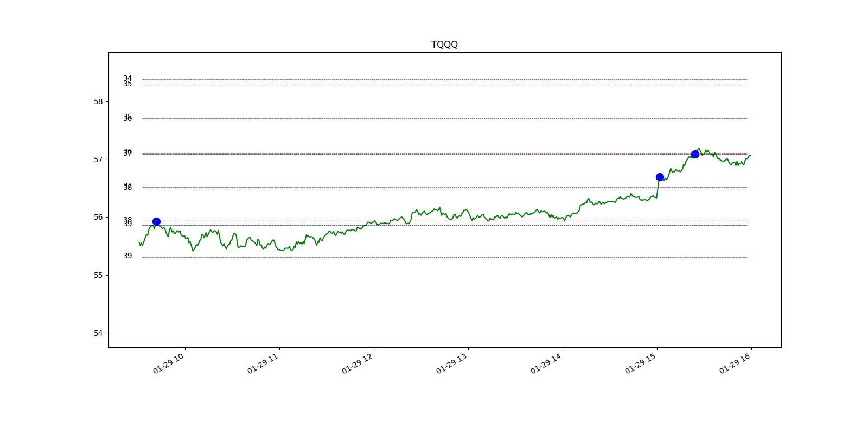The image size is (868, 434).
Task: Click the lowest level label 39 below 56
Action: pos(127,256)
